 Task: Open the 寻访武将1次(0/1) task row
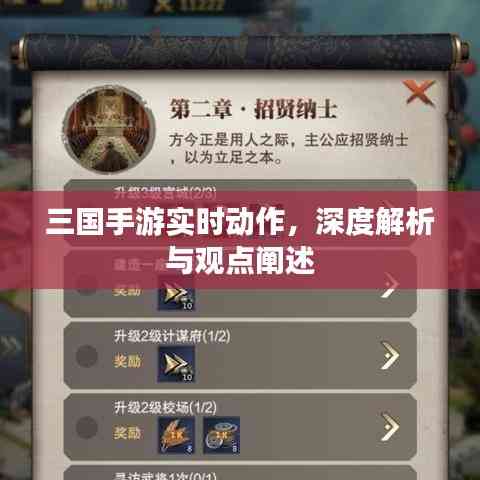coord(240,473)
